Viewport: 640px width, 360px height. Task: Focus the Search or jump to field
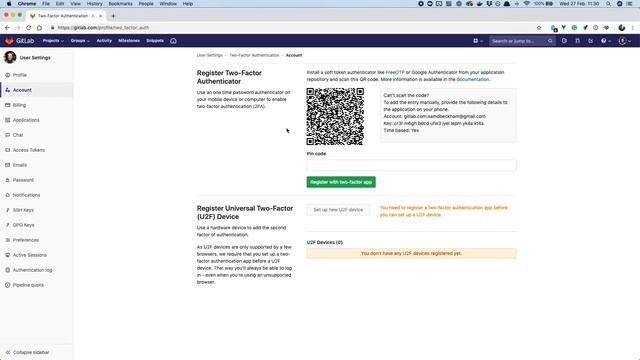[x=522, y=41]
